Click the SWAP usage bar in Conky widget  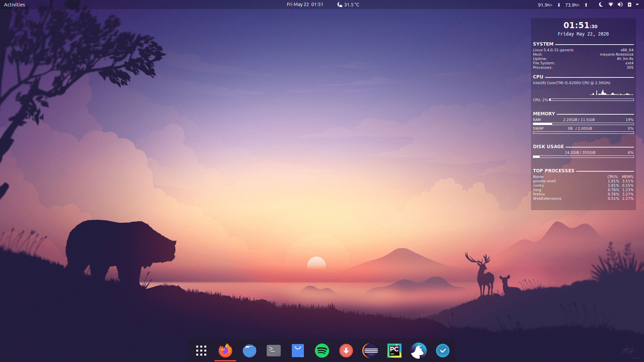(x=583, y=133)
